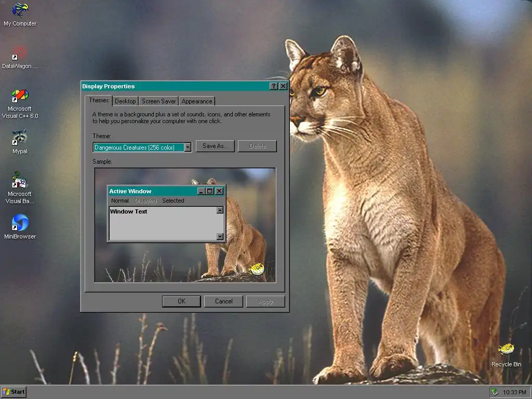Switch to the Desktop tab

click(125, 101)
